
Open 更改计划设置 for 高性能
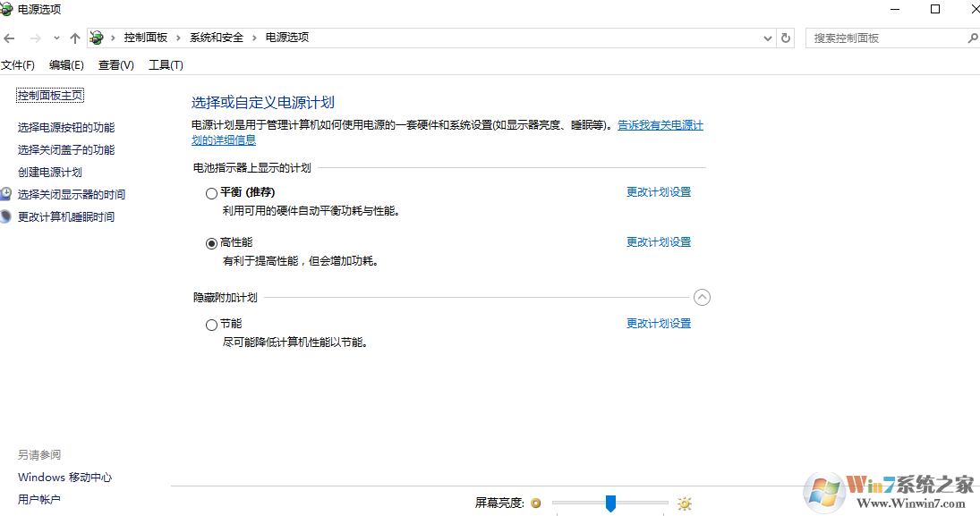pos(658,241)
